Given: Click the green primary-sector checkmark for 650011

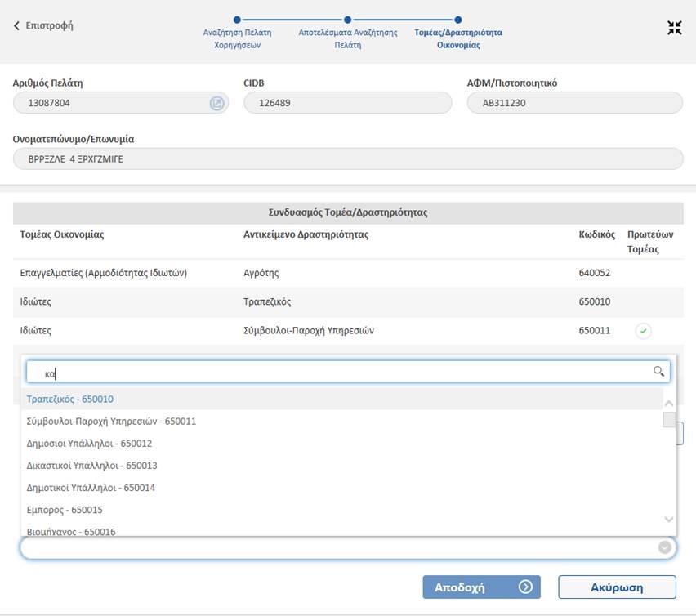Looking at the screenshot, I should tap(643, 331).
